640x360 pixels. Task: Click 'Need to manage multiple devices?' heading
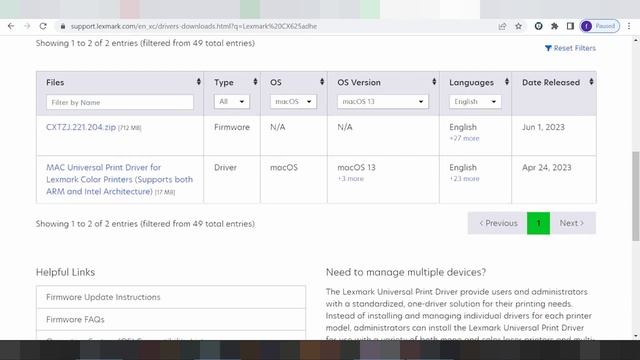(406, 272)
